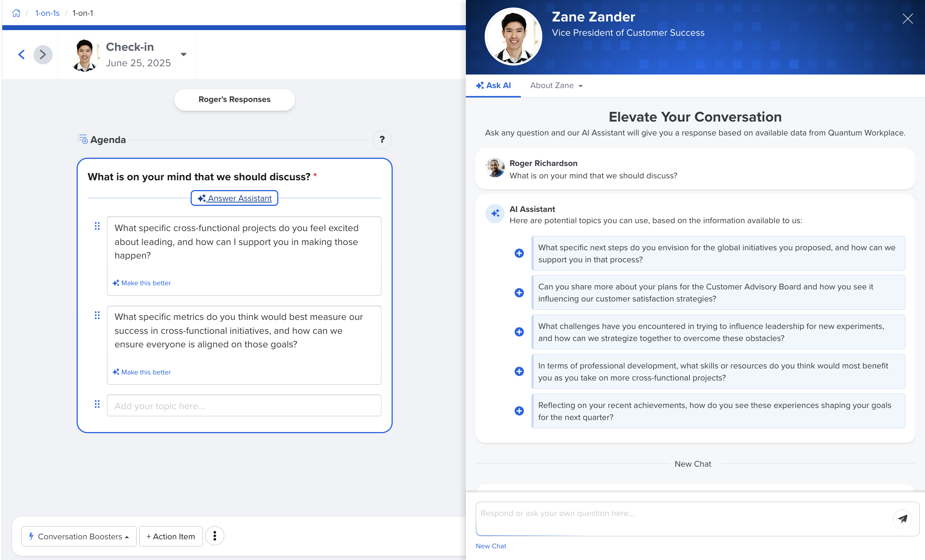
Task: Click Roger Richardson's avatar in chat
Action: 495,168
